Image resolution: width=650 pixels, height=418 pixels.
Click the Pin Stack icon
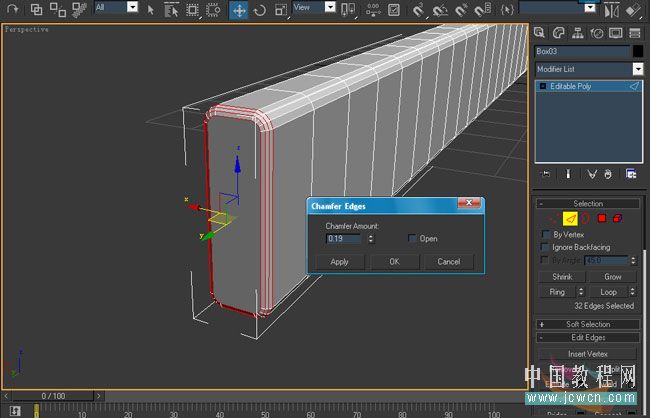coord(546,174)
